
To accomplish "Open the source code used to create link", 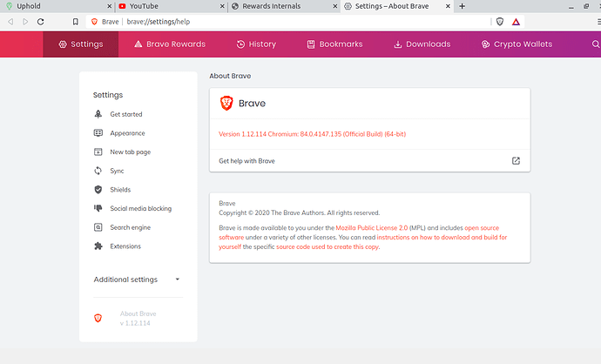I will tap(328, 246).
